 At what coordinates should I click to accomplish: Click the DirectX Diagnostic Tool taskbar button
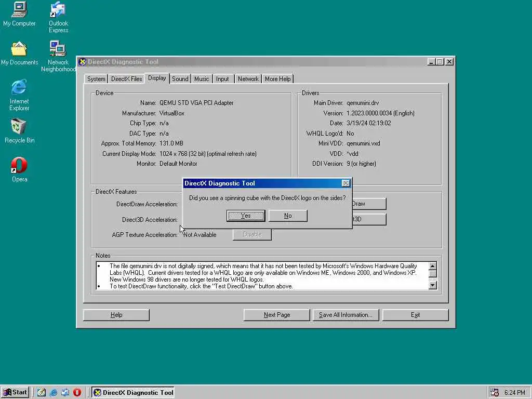[x=133, y=393]
